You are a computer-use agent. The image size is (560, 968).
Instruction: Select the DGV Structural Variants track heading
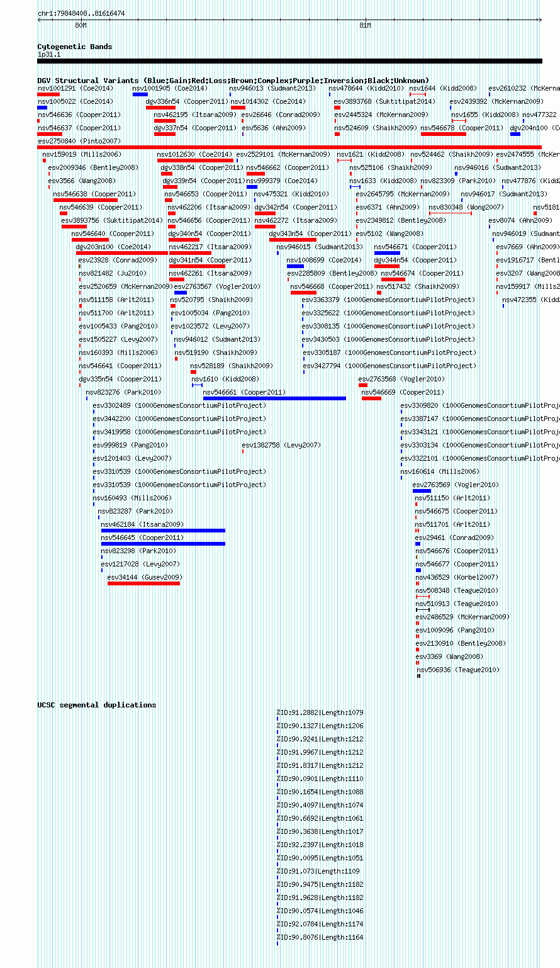coord(233,81)
